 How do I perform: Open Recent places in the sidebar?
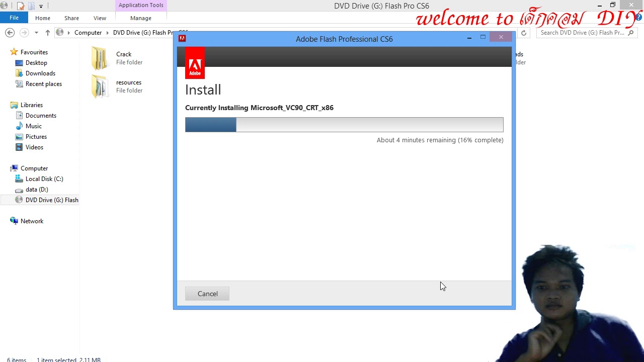[44, 84]
